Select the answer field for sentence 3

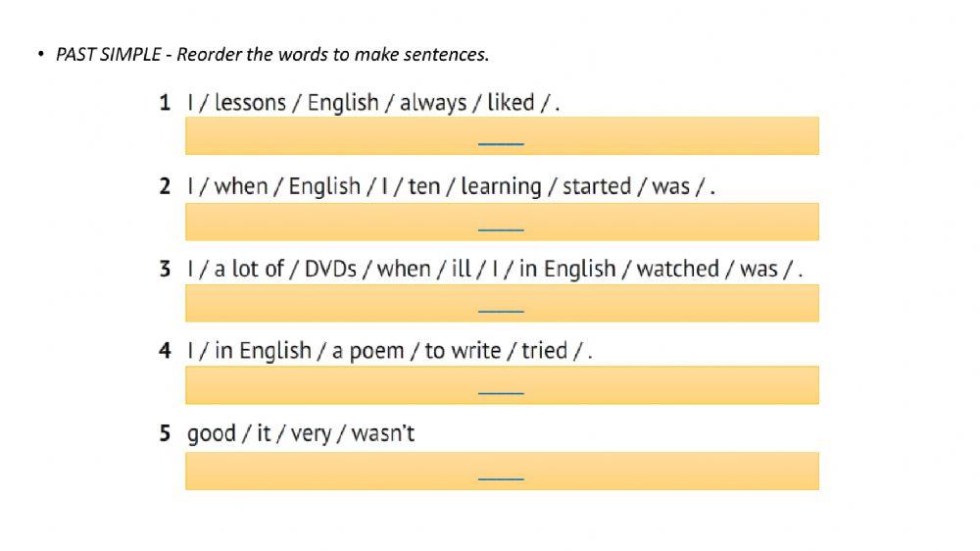[x=501, y=304]
